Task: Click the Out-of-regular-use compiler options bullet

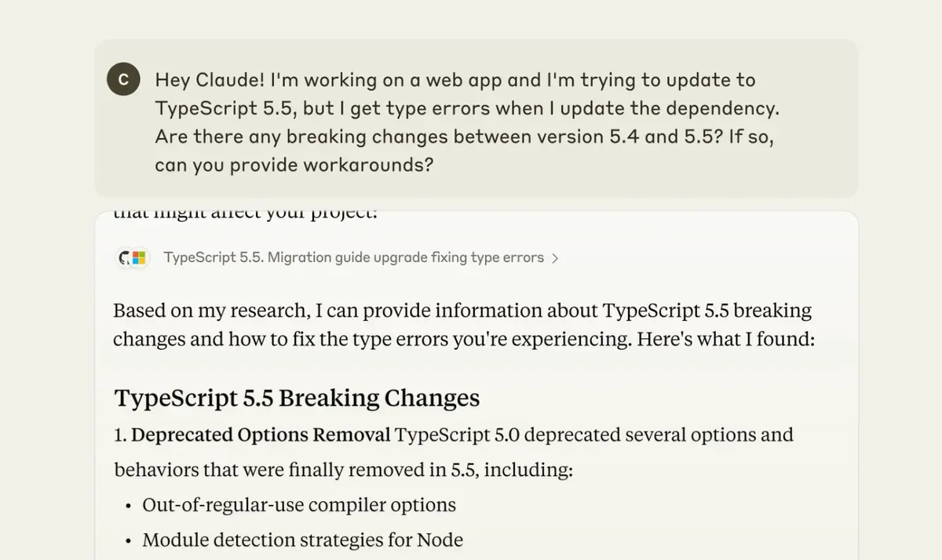Action: 299,505
